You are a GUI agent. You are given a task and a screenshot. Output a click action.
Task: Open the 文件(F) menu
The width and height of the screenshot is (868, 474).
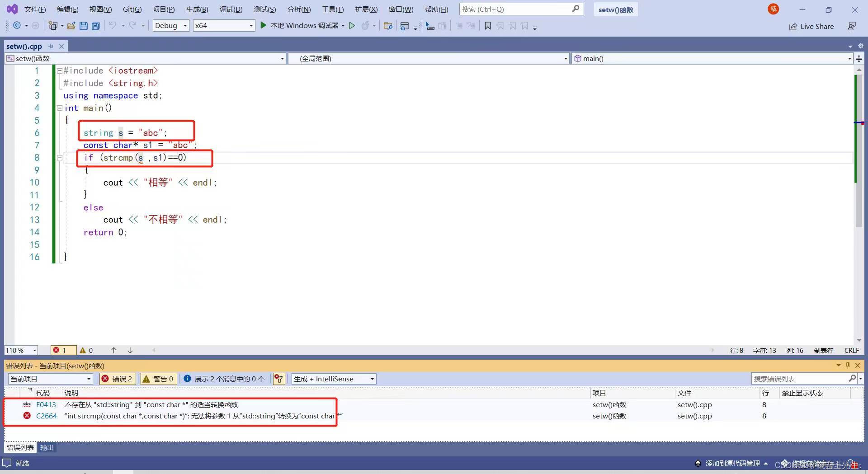[35, 9]
